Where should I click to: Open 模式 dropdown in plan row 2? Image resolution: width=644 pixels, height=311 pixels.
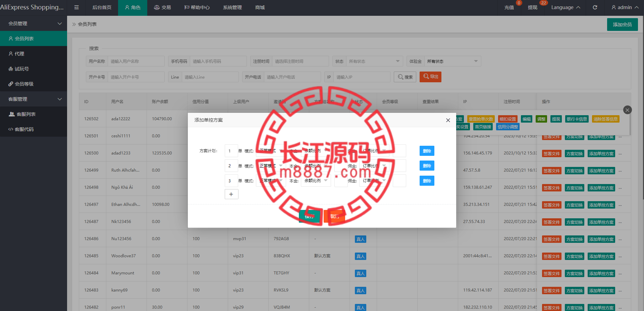tap(271, 166)
